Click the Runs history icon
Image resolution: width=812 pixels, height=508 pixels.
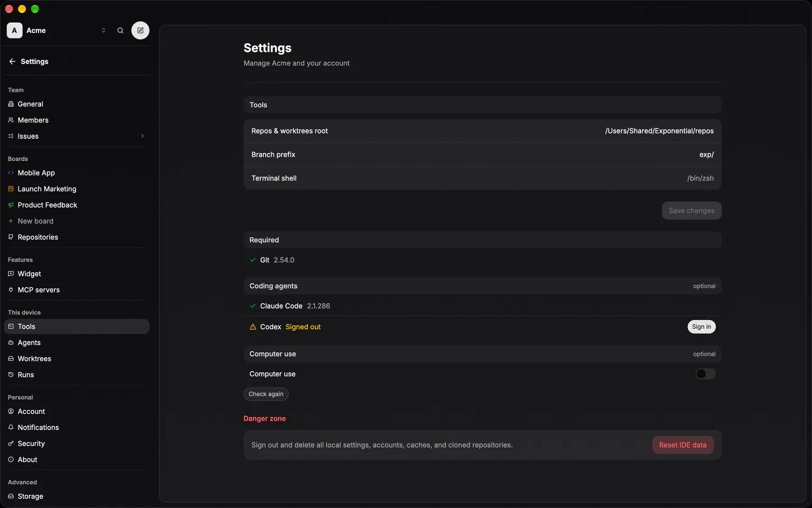tap(11, 375)
